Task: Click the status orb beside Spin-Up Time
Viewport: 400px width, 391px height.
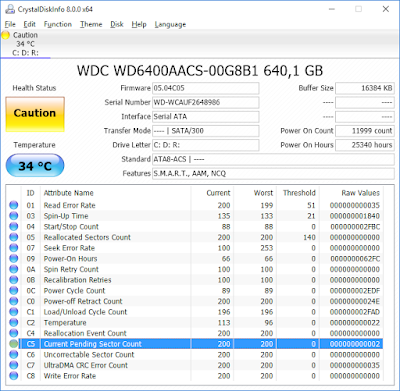Action: pyautogui.click(x=14, y=216)
